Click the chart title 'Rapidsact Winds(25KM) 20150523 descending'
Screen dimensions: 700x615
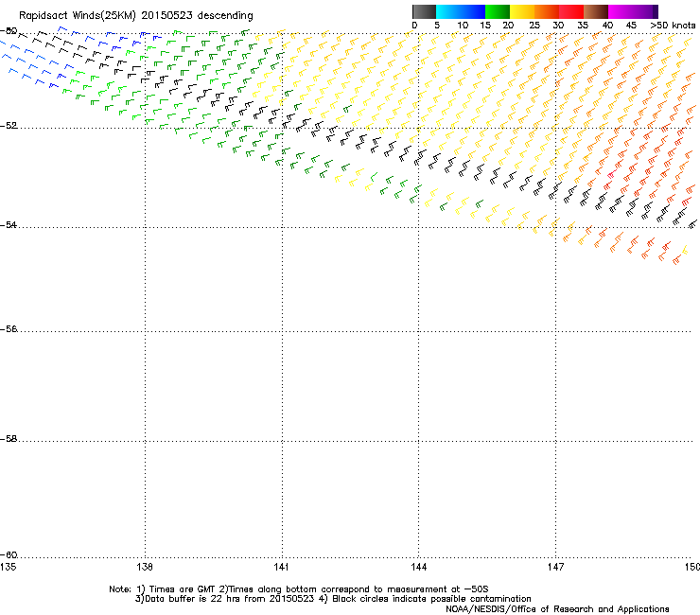click(x=135, y=16)
